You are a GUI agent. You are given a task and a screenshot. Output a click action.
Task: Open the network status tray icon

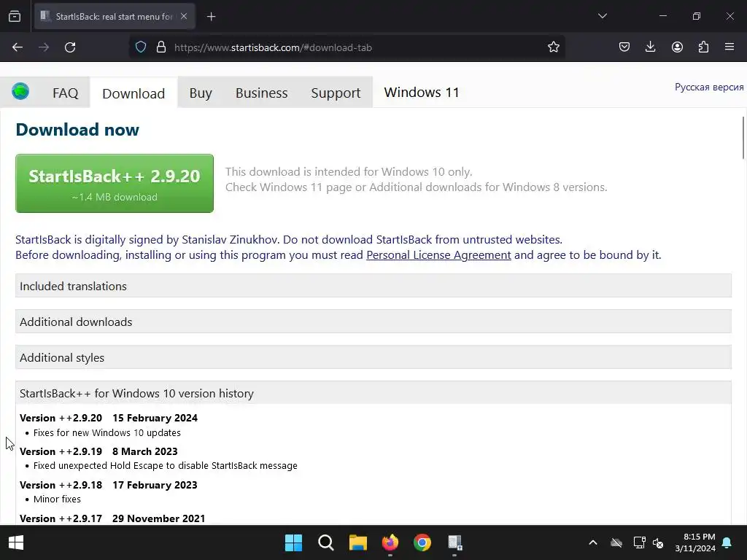click(x=639, y=542)
